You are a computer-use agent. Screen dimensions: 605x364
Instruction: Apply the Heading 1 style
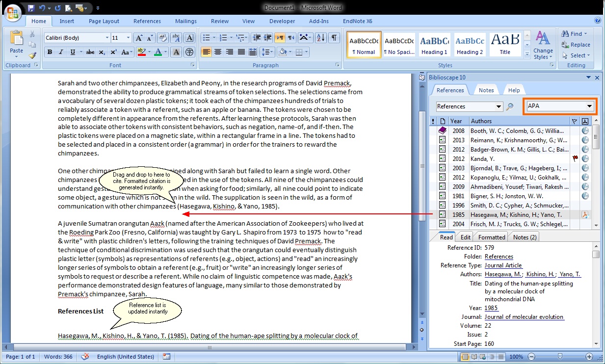click(434, 45)
